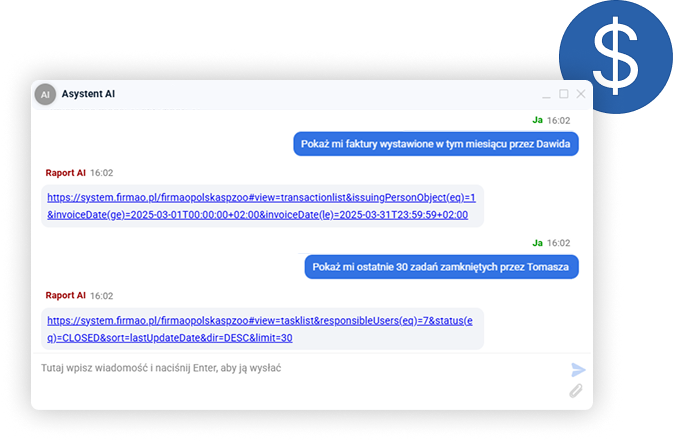Maximize the Asystent AI chat window

[x=564, y=94]
